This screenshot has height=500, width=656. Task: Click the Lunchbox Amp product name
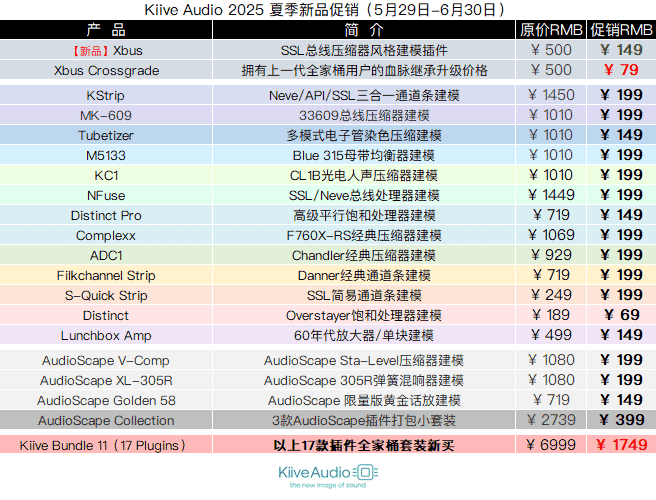pyautogui.click(x=106, y=336)
